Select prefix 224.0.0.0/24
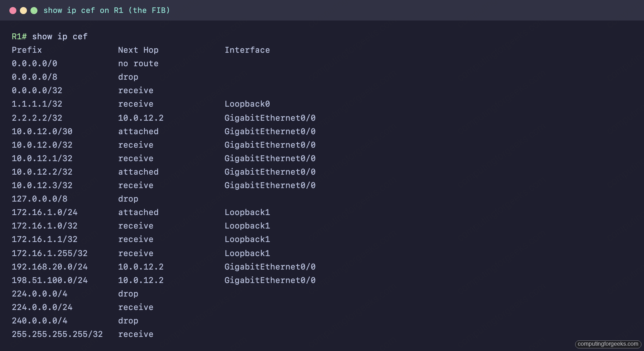This screenshot has height=351, width=644. [42, 307]
